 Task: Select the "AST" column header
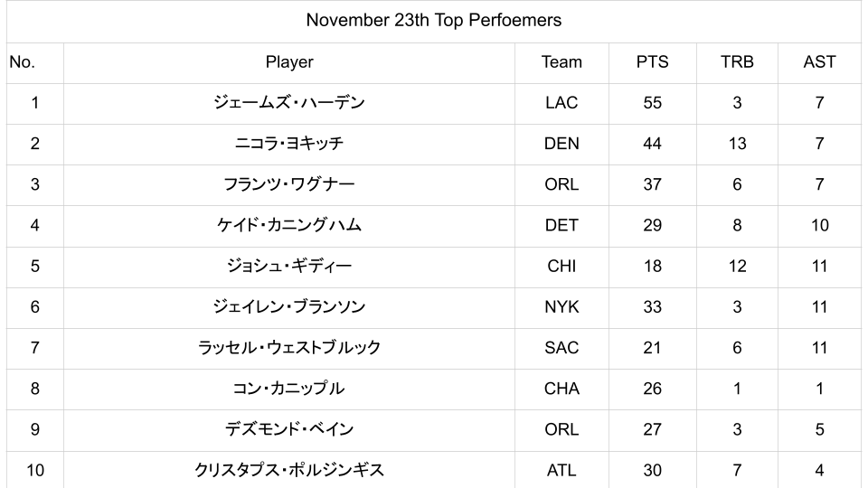click(x=819, y=62)
